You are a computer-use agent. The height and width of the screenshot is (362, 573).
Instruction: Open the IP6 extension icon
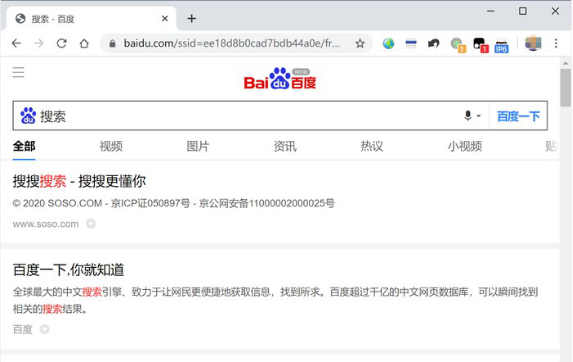coord(501,45)
